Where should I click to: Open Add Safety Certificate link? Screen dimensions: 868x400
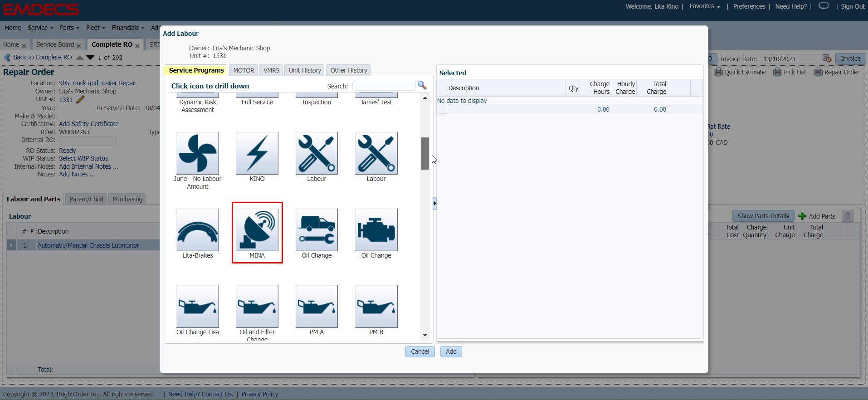tap(89, 124)
